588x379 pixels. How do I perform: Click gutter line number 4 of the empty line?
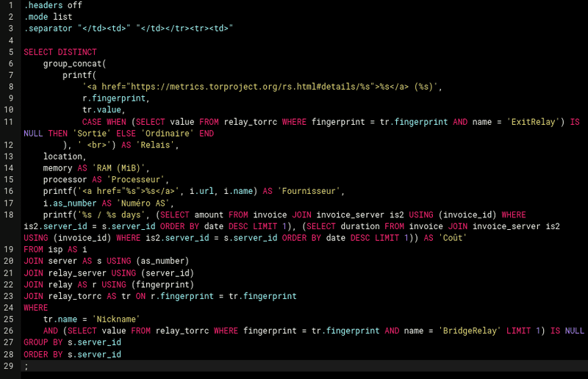pos(10,40)
